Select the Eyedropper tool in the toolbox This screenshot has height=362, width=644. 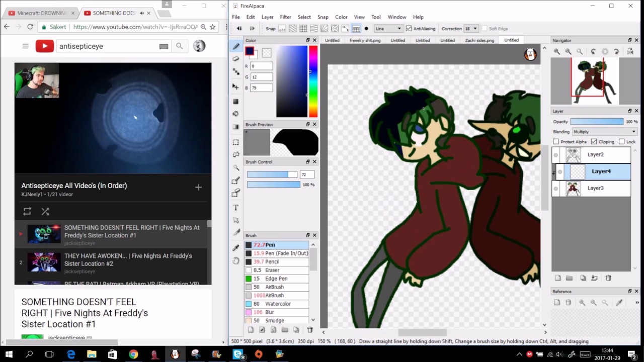tap(236, 248)
